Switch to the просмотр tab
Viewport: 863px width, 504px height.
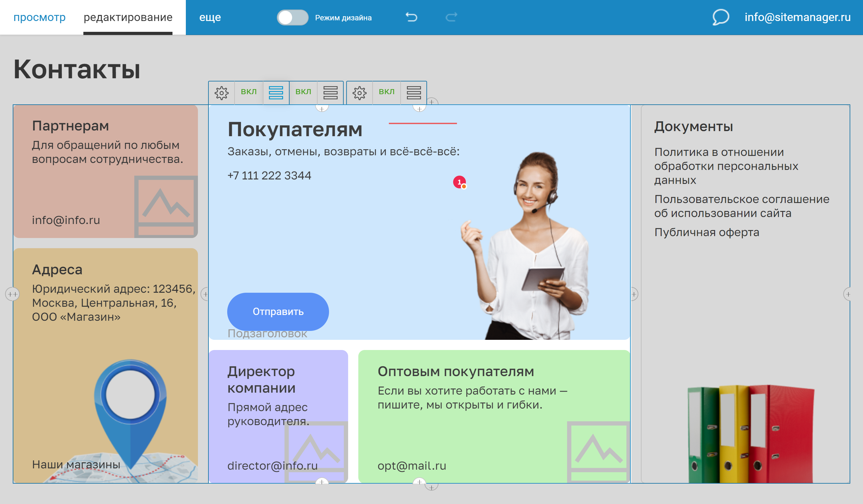click(x=40, y=17)
